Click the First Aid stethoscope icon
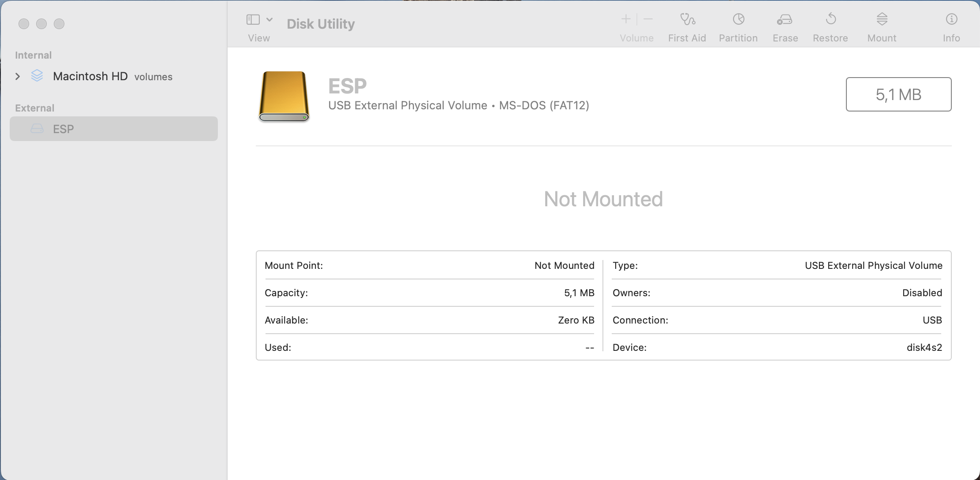980x480 pixels. tap(687, 19)
